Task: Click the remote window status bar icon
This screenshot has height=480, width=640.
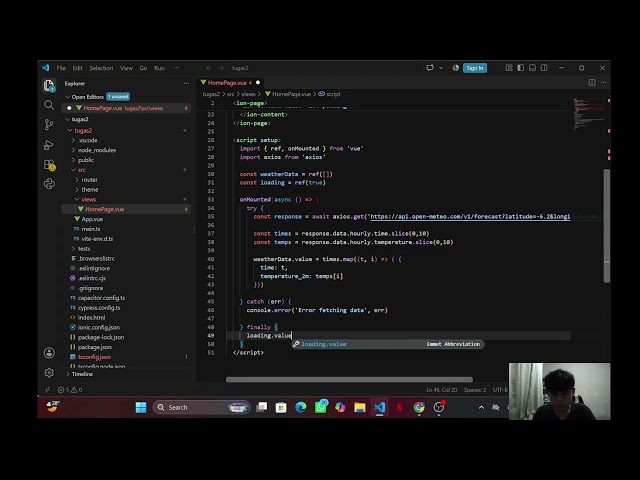Action: coord(47,390)
